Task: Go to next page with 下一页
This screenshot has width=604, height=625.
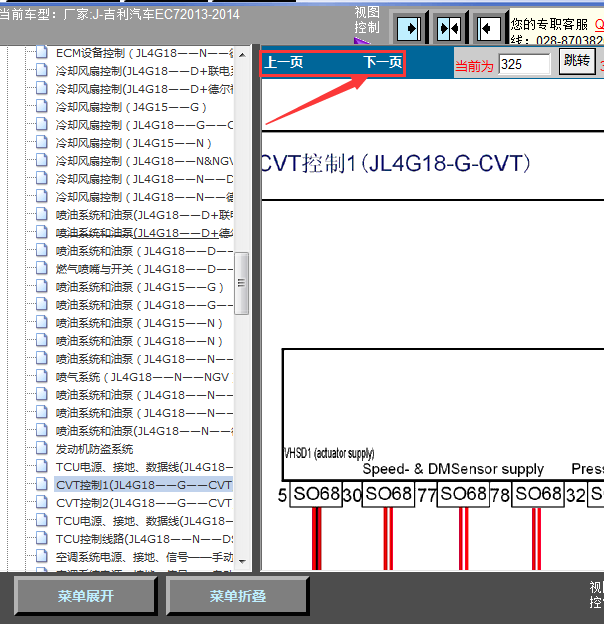Action: (382, 62)
